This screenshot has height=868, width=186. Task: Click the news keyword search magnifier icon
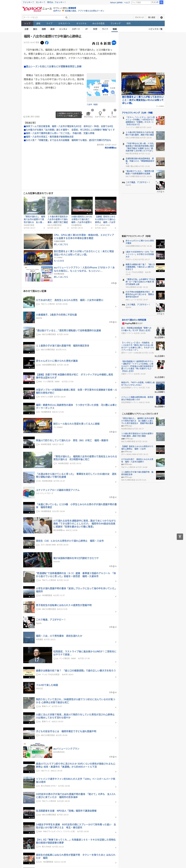(x=66, y=18)
